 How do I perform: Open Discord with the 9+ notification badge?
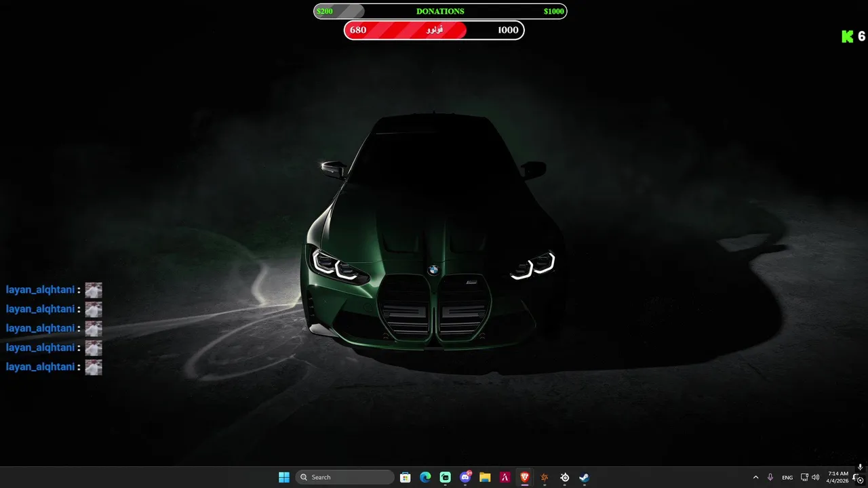click(465, 477)
